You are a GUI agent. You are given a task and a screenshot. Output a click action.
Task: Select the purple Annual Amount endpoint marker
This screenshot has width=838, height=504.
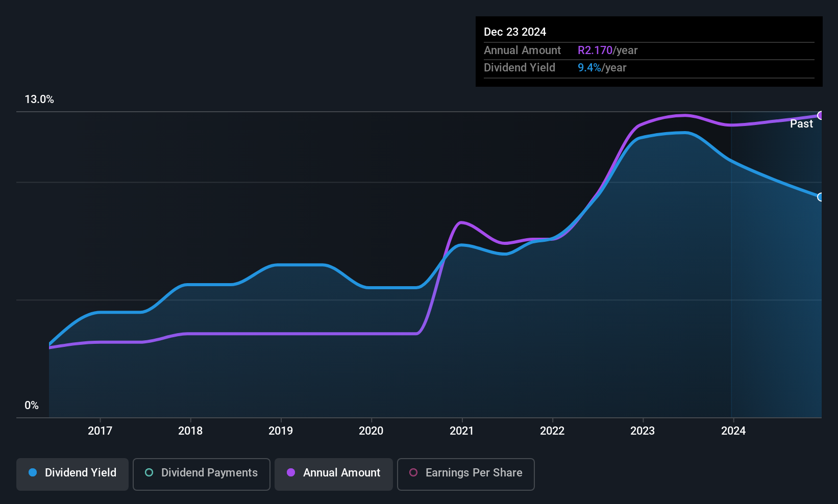tap(821, 115)
